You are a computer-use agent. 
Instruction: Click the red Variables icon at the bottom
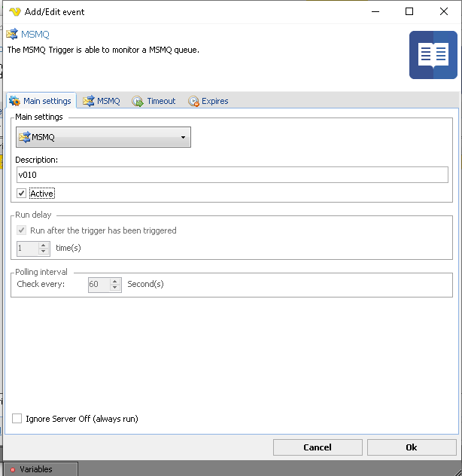[x=12, y=470]
